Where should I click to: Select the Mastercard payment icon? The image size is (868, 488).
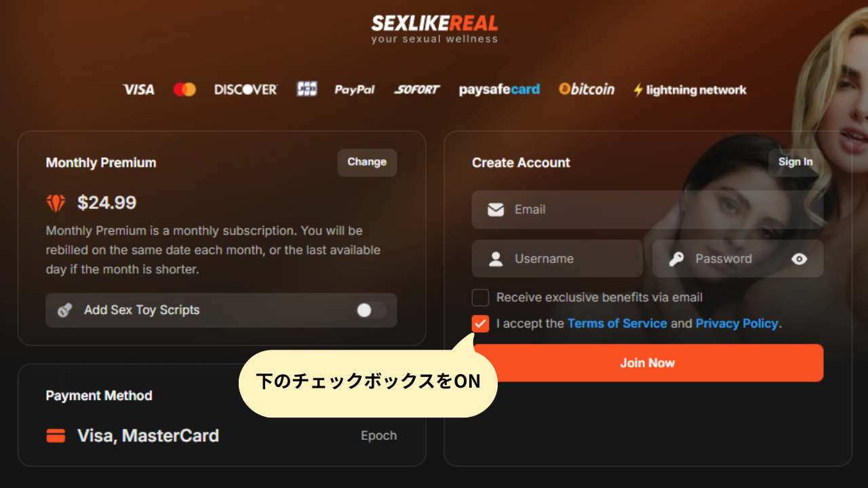pyautogui.click(x=184, y=89)
